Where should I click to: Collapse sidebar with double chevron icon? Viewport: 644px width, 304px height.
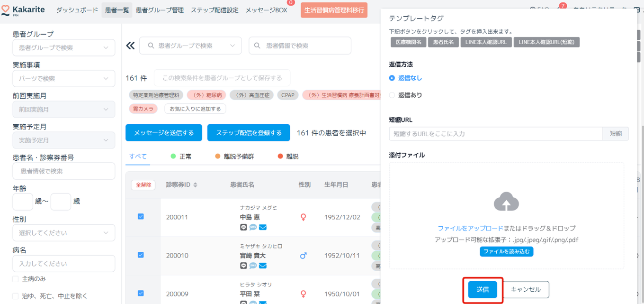click(x=130, y=46)
